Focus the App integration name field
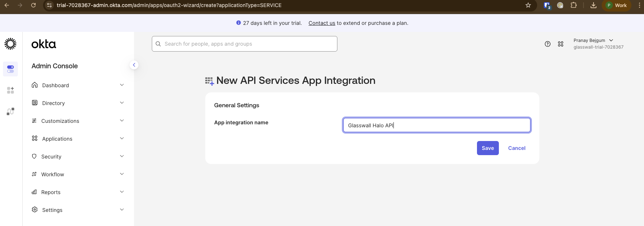The width and height of the screenshot is (644, 226). [x=437, y=125]
